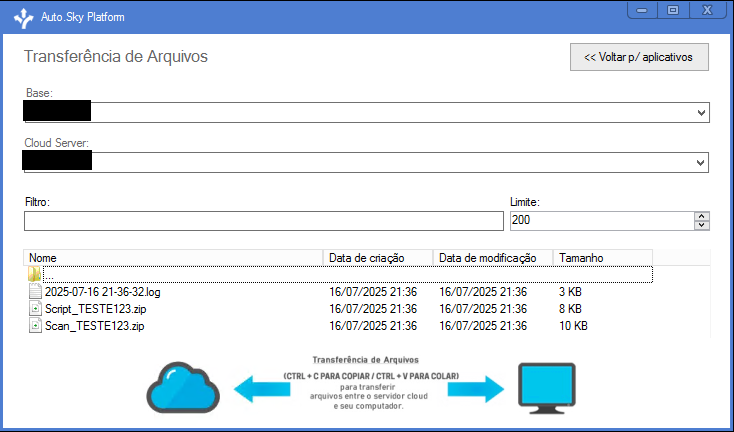Click the 10 KB size cell
The width and height of the screenshot is (734, 432).
[x=573, y=326]
